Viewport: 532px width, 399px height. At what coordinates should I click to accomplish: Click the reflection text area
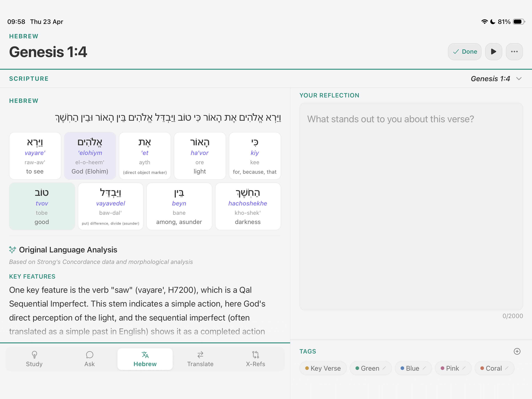coord(411,207)
